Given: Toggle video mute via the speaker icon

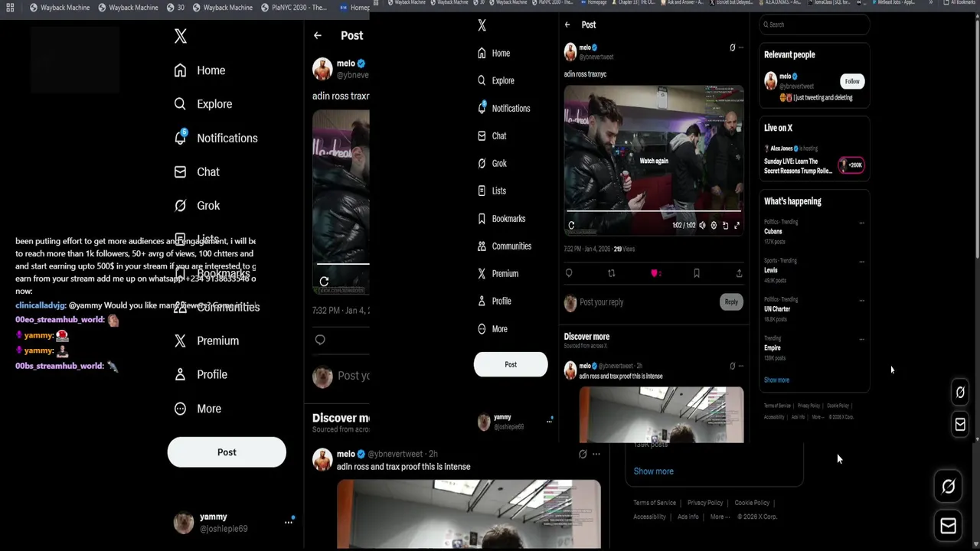Looking at the screenshot, I should click(703, 226).
